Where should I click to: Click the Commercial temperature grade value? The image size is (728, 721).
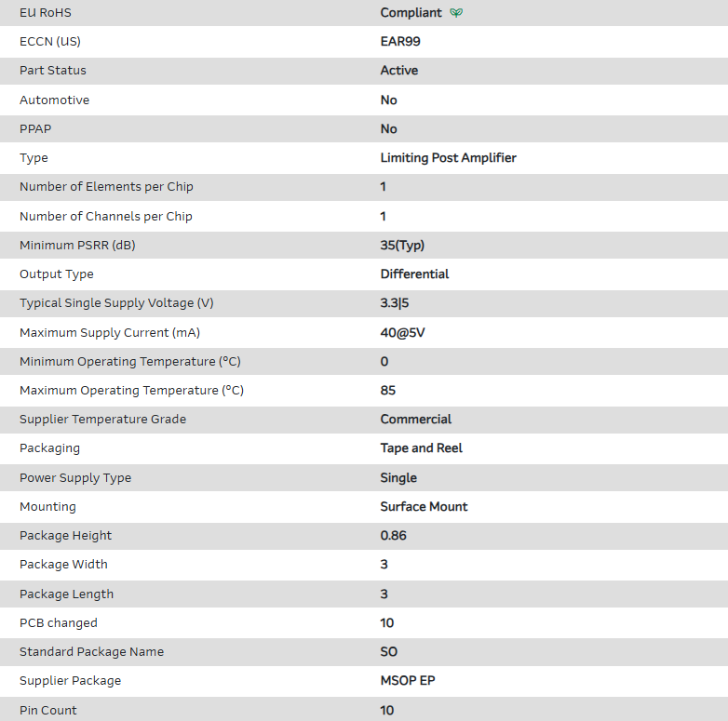pos(416,420)
